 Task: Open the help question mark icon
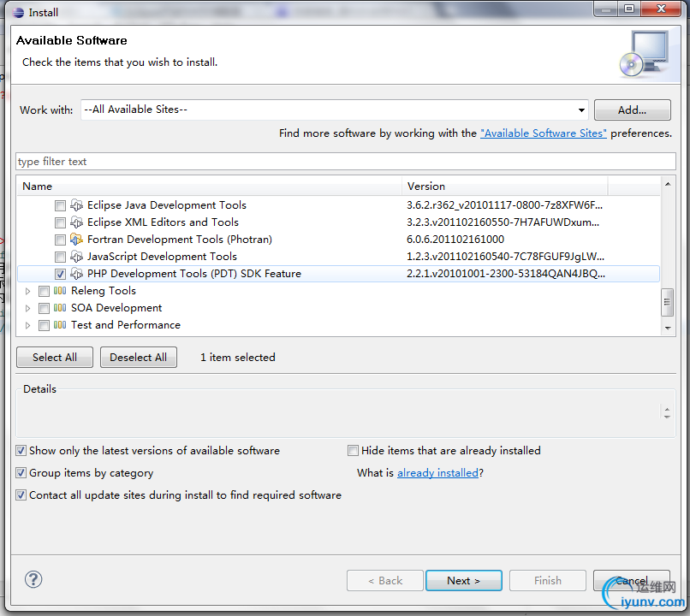33,579
